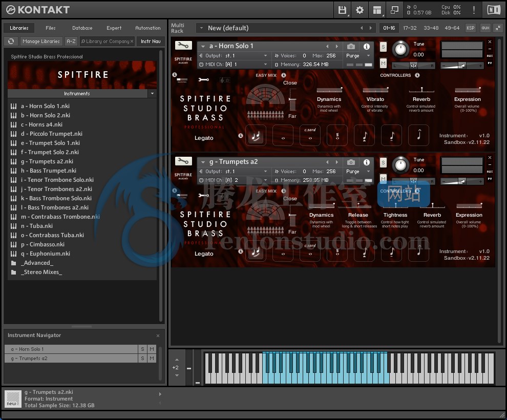Show info icon for Trumpets a2 header
The image size is (507, 420).
(366, 162)
